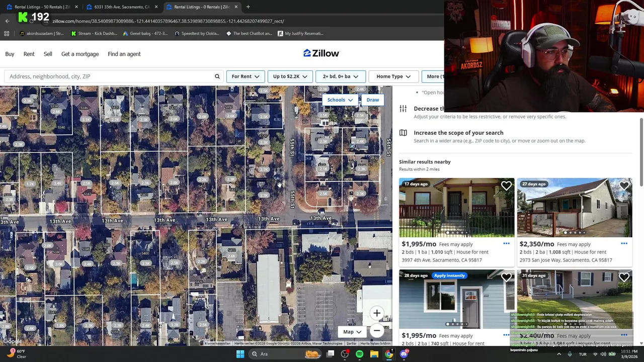Save the $2,350/mo San Jose Way listing heart
The image size is (644, 362).
click(624, 186)
